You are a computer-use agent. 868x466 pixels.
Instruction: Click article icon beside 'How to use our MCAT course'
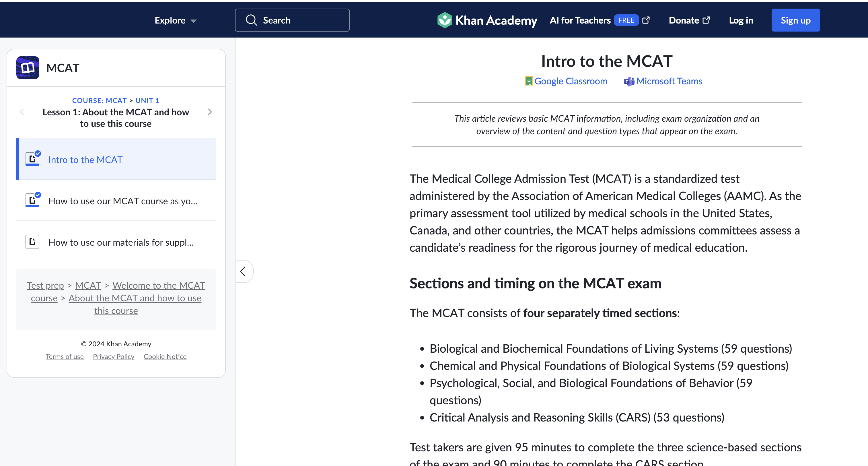(32, 200)
